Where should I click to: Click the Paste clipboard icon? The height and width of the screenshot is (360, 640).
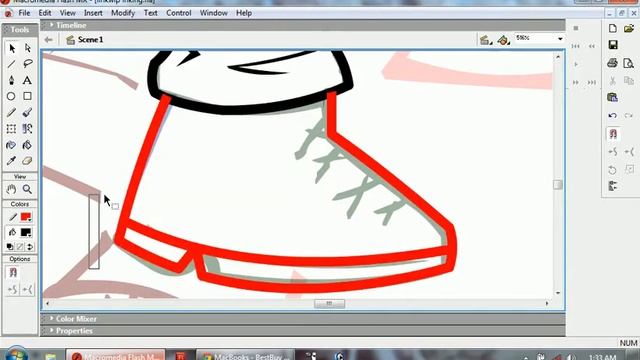[x=612, y=97]
